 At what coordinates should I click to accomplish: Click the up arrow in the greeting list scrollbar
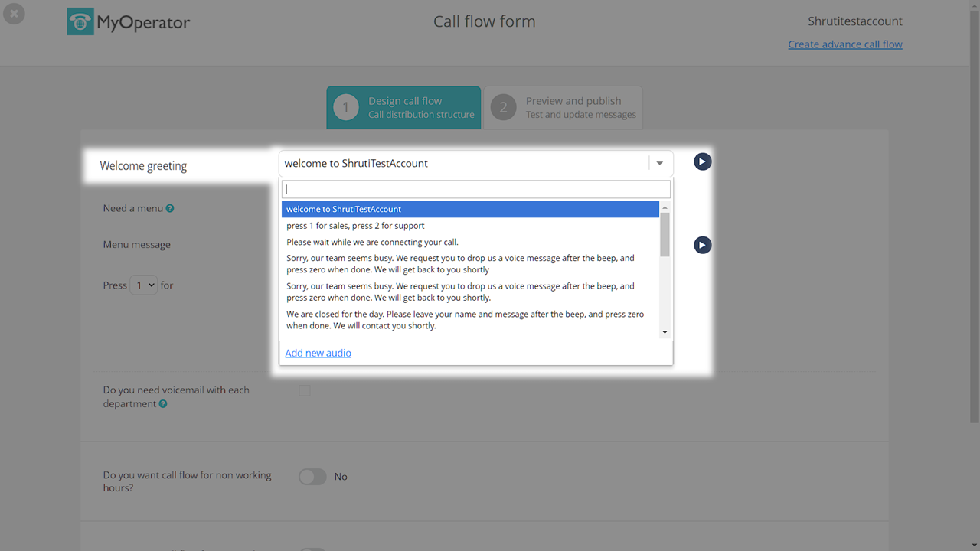(665, 208)
